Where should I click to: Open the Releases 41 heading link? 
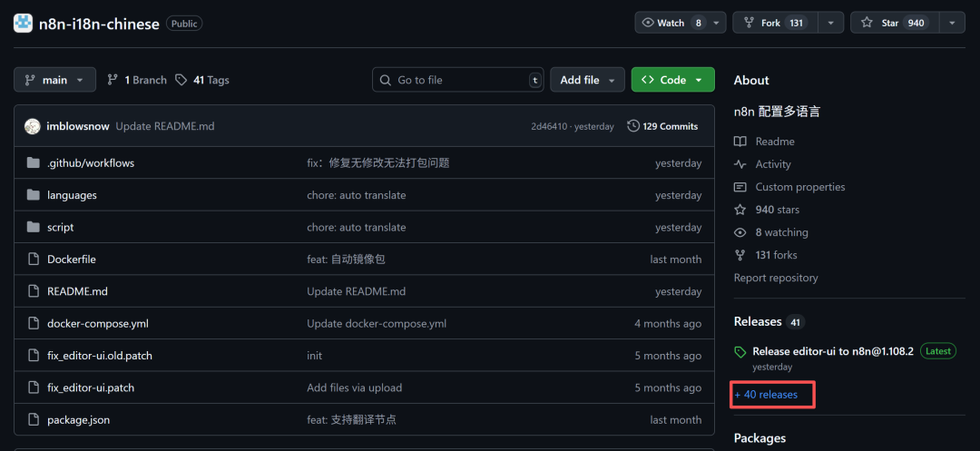[x=769, y=322]
